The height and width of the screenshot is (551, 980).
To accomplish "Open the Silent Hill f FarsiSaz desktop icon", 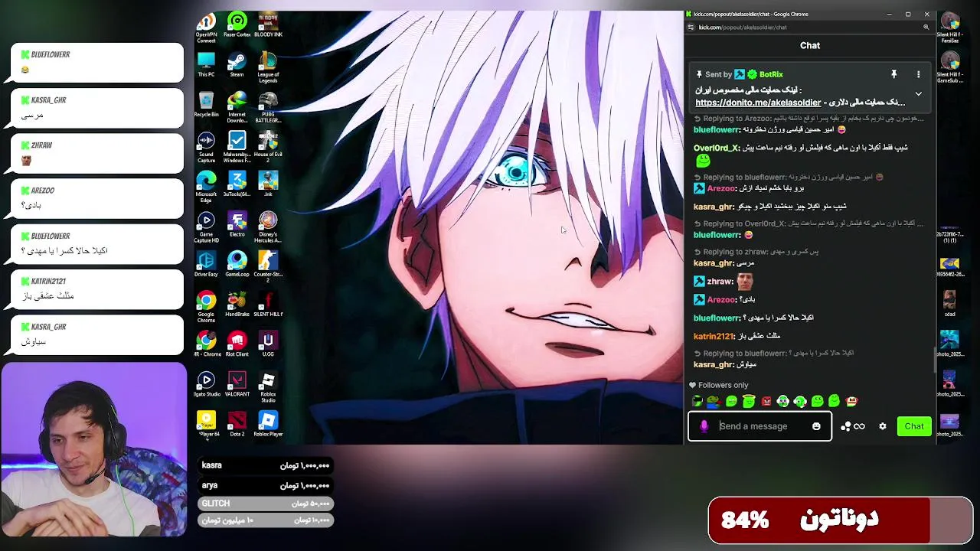I will pyautogui.click(x=950, y=28).
